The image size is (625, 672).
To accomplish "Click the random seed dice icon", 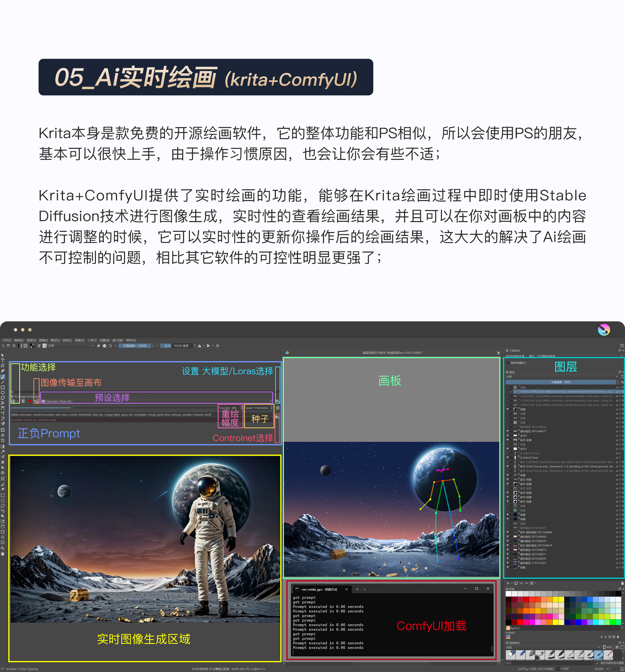I will (277, 408).
